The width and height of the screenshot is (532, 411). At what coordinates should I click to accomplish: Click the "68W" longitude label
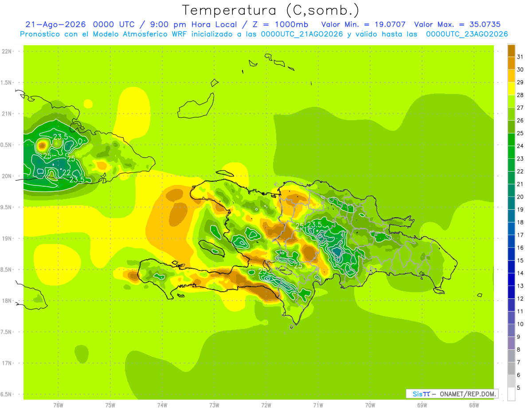[x=474, y=405]
